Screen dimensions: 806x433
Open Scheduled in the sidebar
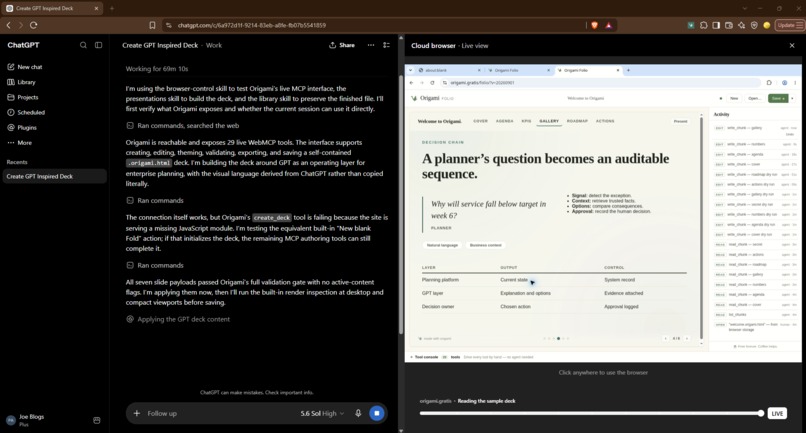26,112
